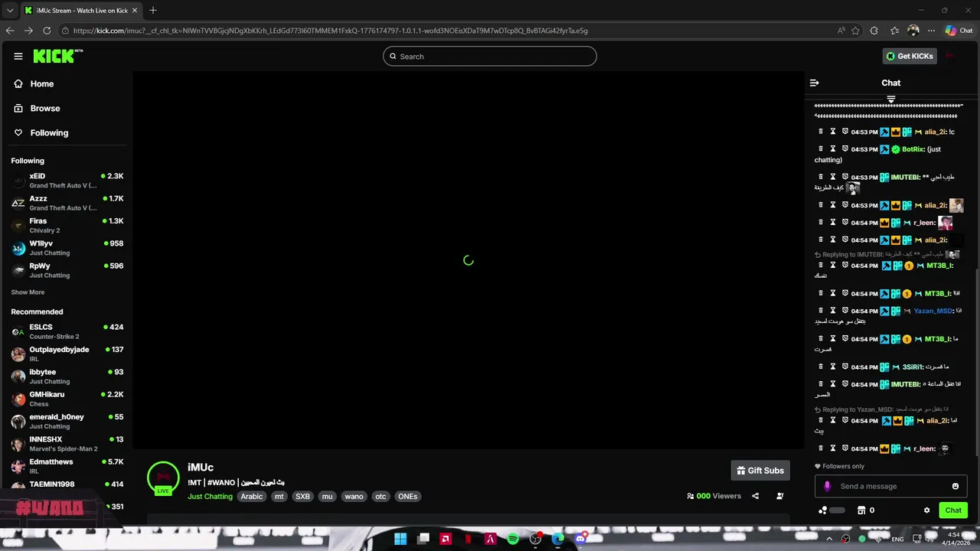980x551 pixels.
Task: Click the follow user icon beside share
Action: tap(779, 496)
